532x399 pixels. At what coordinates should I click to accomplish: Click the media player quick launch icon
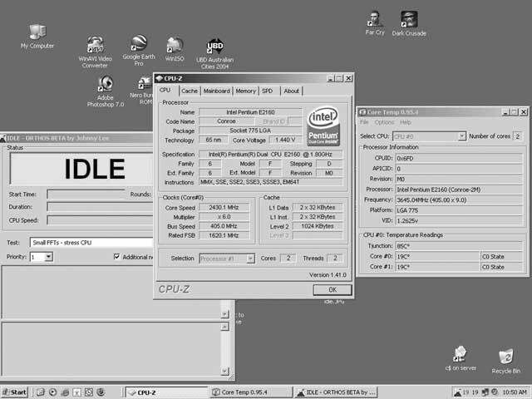point(52,392)
